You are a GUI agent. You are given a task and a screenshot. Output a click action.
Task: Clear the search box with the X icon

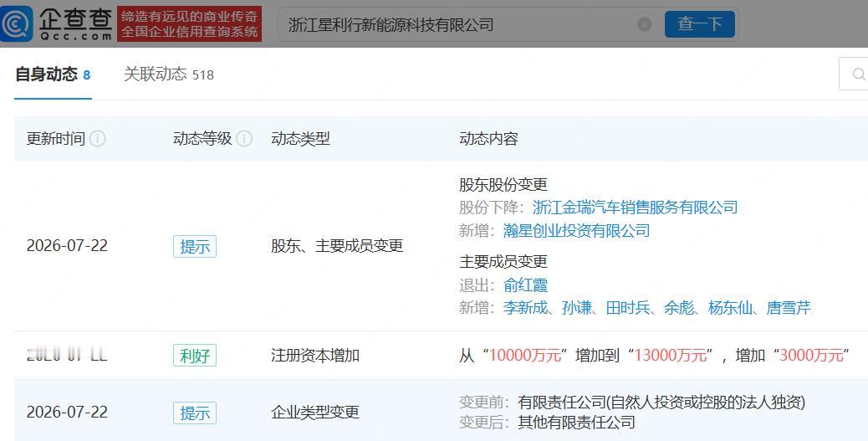tap(645, 24)
